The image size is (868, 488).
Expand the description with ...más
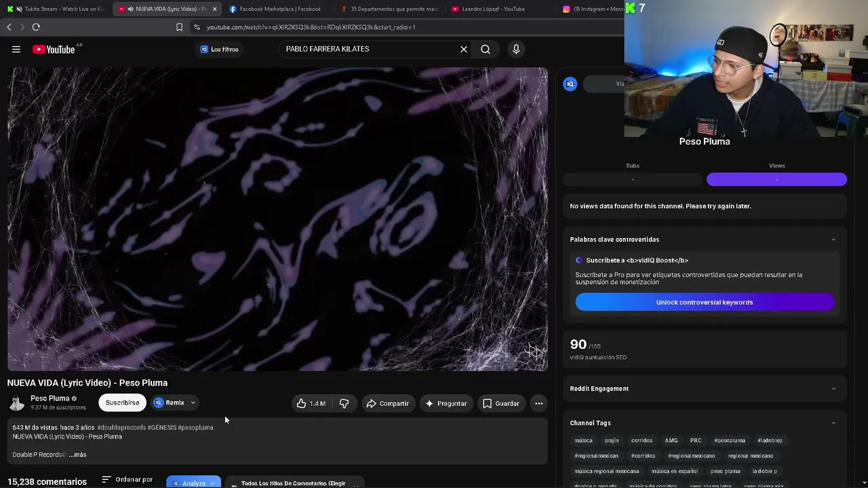pos(77,455)
